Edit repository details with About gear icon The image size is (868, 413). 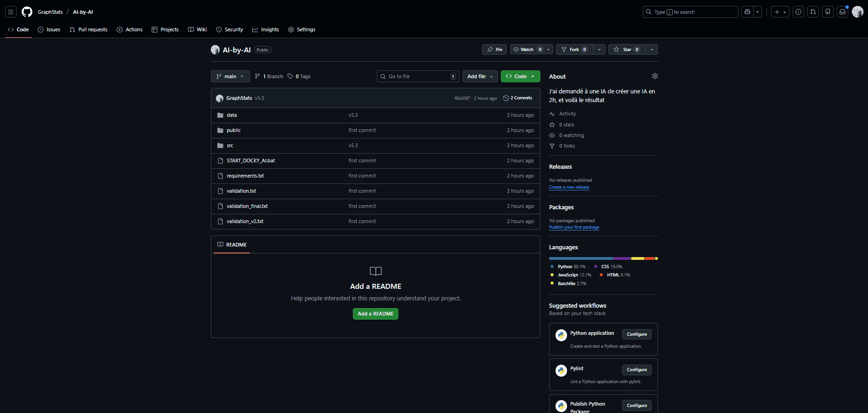coord(655,76)
